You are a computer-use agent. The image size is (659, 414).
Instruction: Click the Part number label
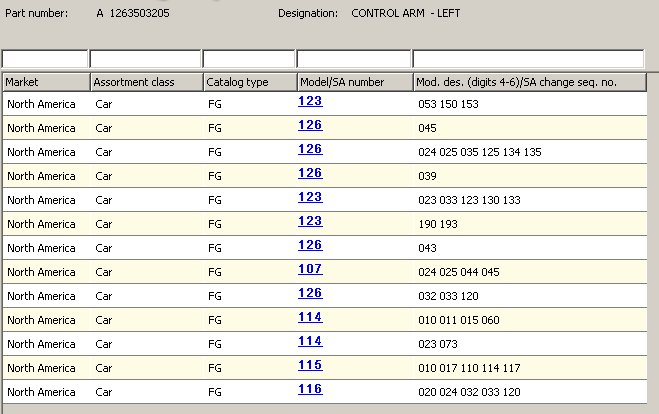[37, 13]
